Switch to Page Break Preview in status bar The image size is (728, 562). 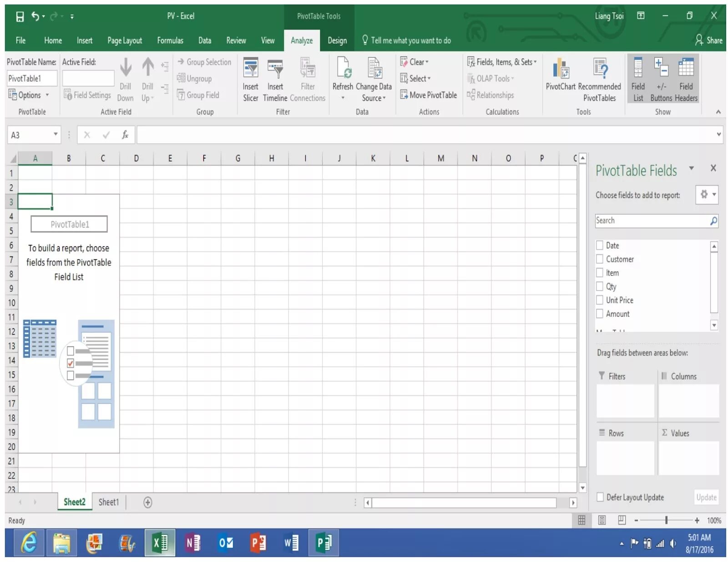pyautogui.click(x=622, y=520)
